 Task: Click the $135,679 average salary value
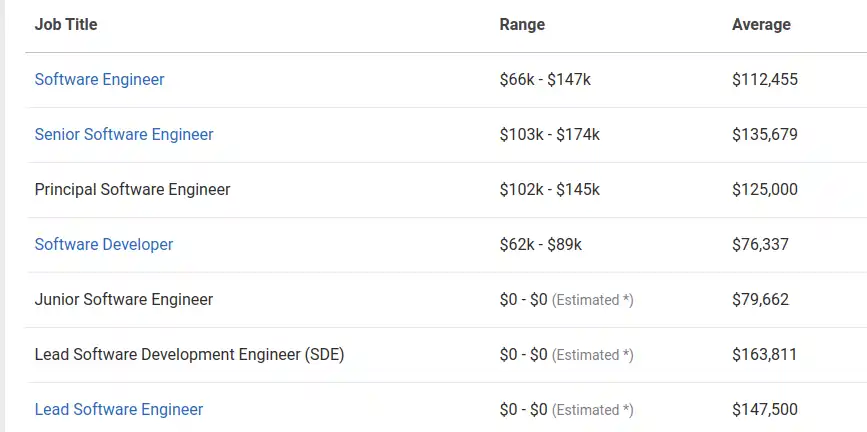tap(765, 134)
